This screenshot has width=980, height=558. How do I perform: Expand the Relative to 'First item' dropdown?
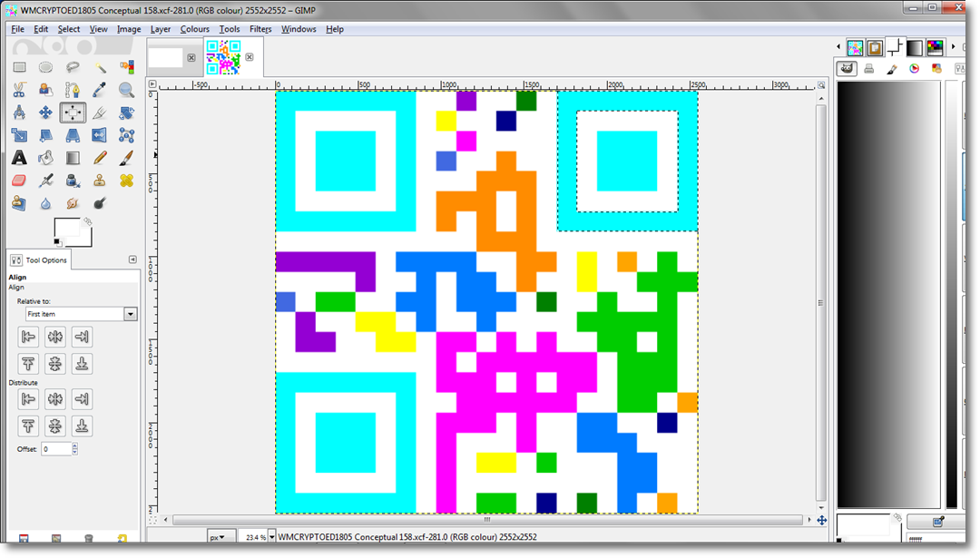(130, 314)
